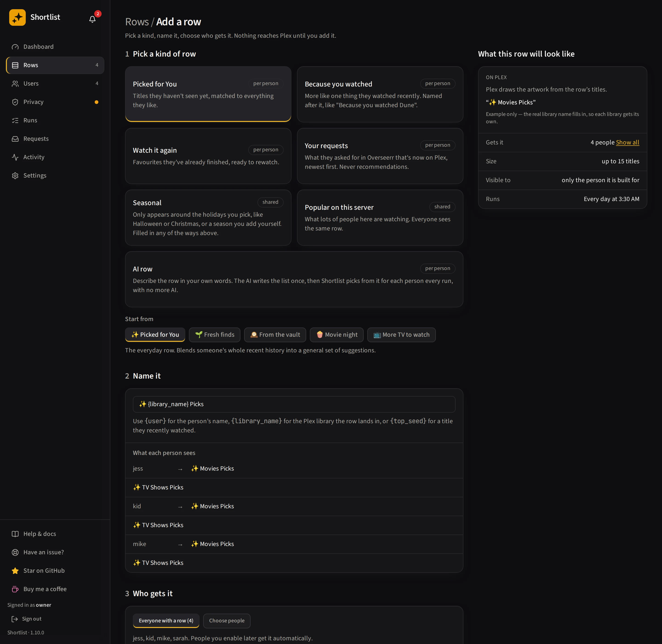Choose the Fresh finds starting template
Screen dimensions: 662x644
point(215,334)
